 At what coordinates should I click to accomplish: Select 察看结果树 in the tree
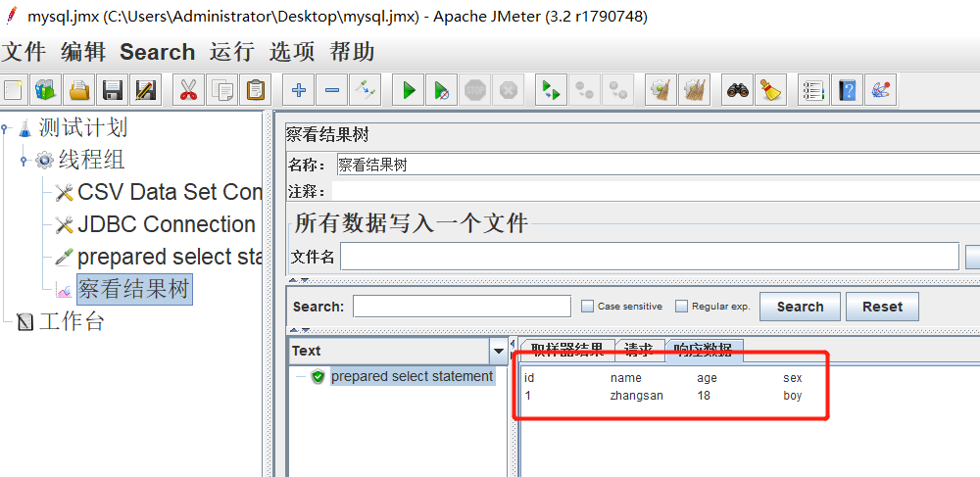click(133, 289)
